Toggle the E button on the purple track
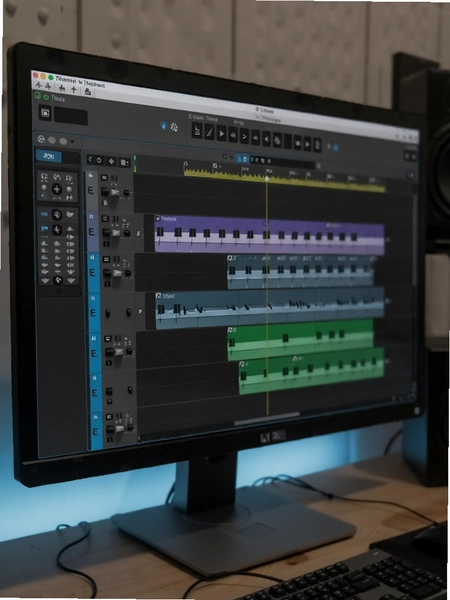 (x=91, y=232)
